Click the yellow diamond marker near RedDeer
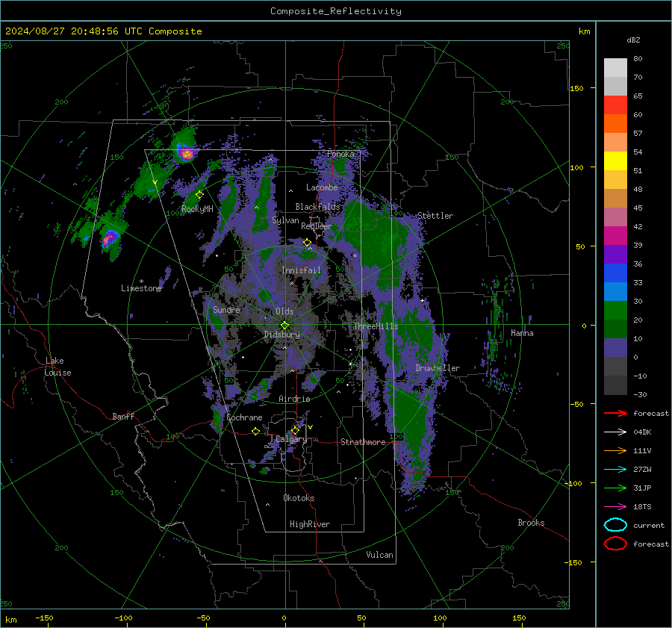This screenshot has width=672, height=628. [x=307, y=243]
